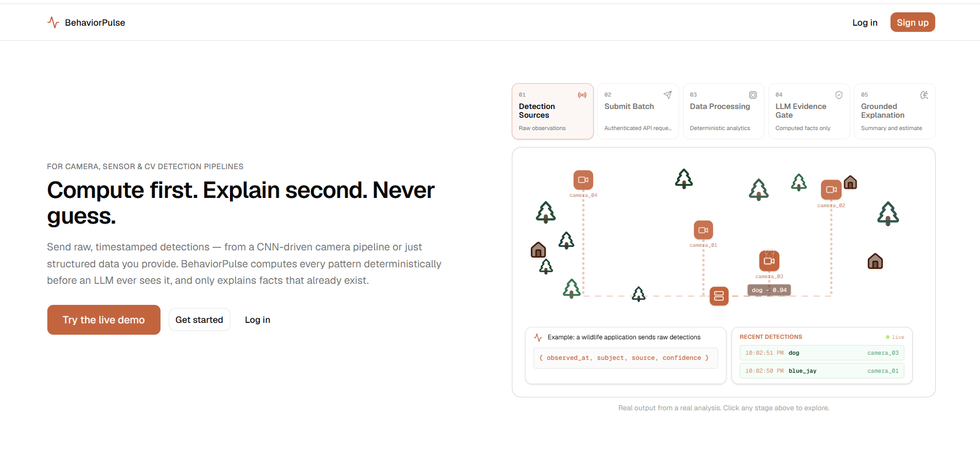Click the dog 0.94 detection label
The height and width of the screenshot is (455, 980).
coord(769,290)
